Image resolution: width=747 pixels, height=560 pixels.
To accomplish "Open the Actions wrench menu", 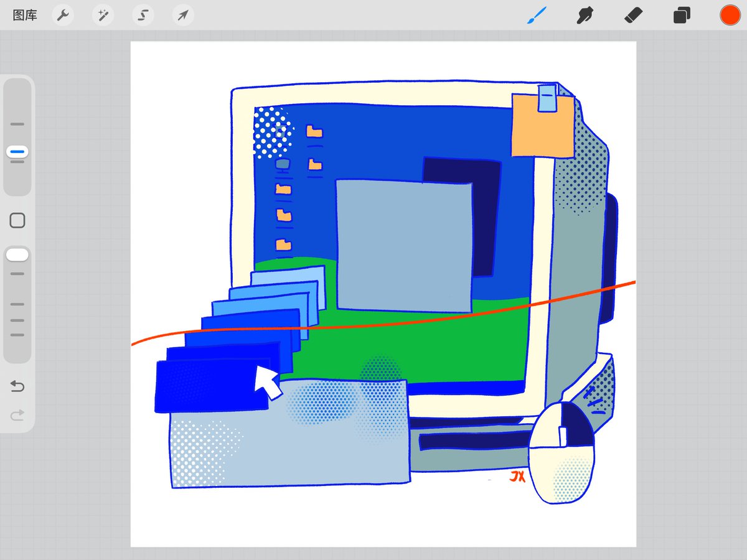I will coord(62,15).
